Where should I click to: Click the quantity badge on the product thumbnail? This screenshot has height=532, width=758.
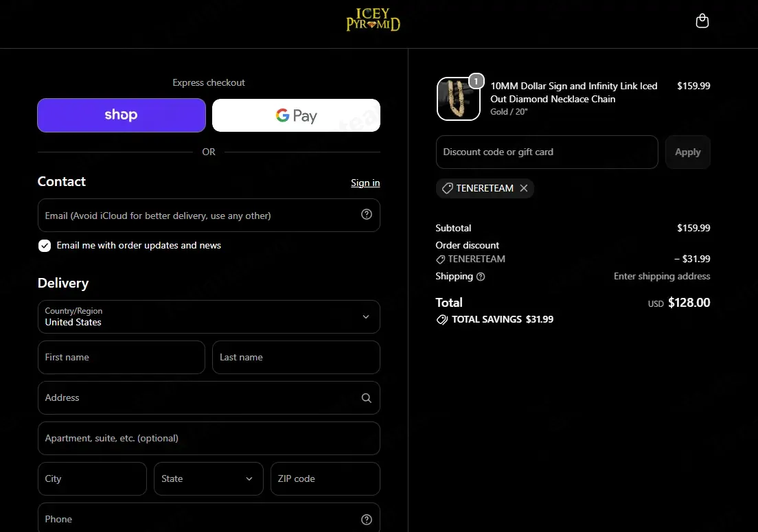coord(476,81)
